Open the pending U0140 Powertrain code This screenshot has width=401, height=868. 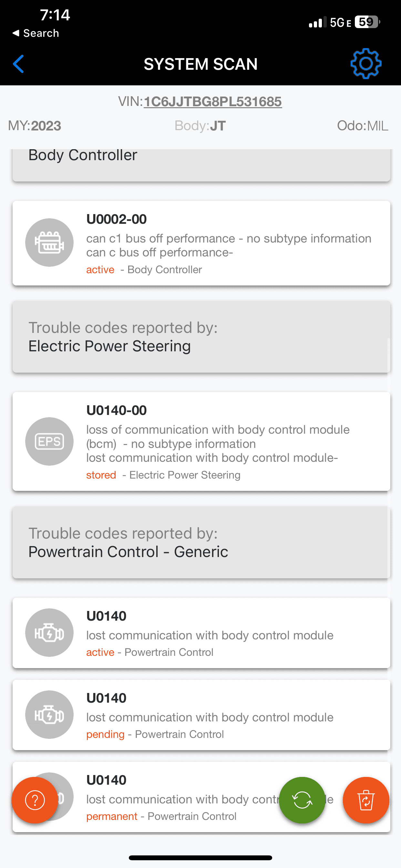click(201, 715)
